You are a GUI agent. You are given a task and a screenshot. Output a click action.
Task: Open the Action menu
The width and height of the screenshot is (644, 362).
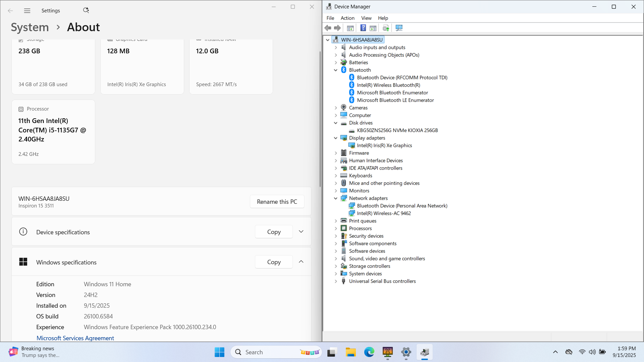pyautogui.click(x=347, y=18)
